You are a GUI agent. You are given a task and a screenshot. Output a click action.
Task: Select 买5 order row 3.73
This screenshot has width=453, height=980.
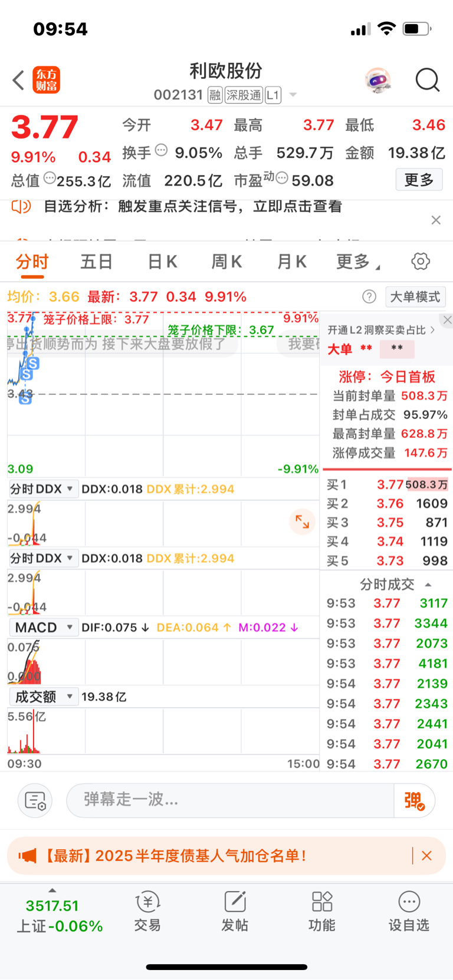tap(387, 561)
